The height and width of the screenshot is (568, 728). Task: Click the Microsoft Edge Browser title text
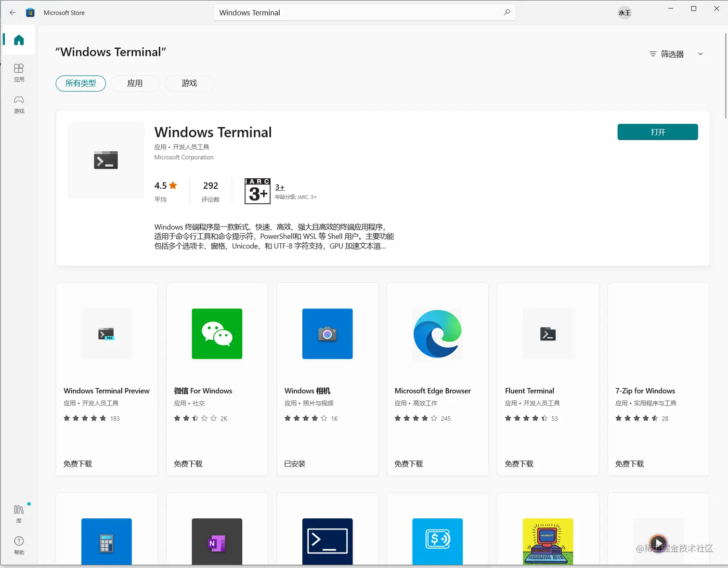[x=433, y=391]
